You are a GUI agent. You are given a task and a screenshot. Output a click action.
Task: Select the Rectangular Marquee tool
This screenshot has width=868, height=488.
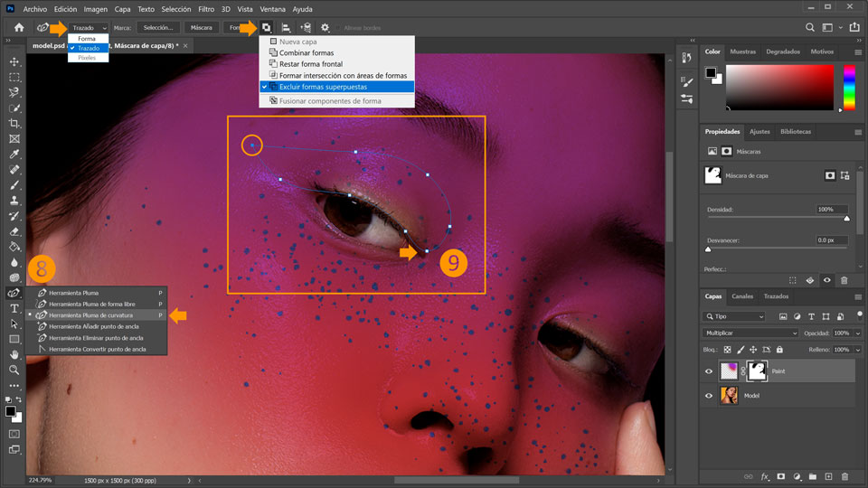(x=14, y=78)
